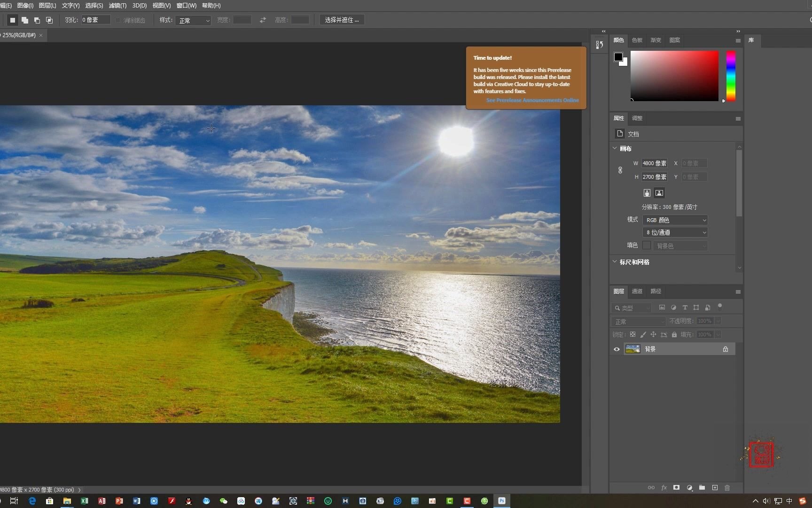This screenshot has width=812, height=508.
Task: Create new fill or adjustment layer
Action: click(x=689, y=488)
